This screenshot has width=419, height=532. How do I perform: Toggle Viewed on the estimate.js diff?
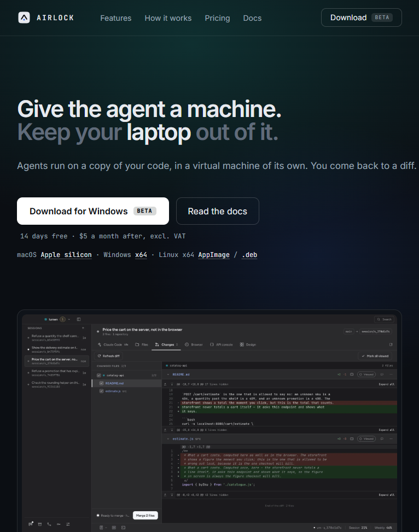tap(366, 439)
